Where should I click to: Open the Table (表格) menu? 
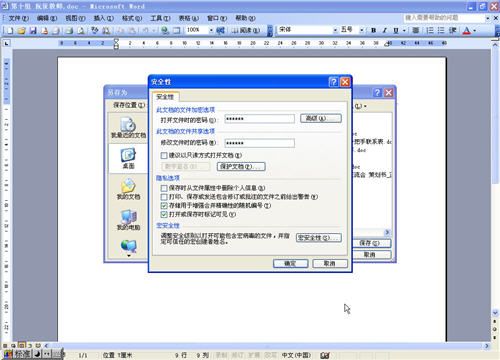tap(188, 18)
